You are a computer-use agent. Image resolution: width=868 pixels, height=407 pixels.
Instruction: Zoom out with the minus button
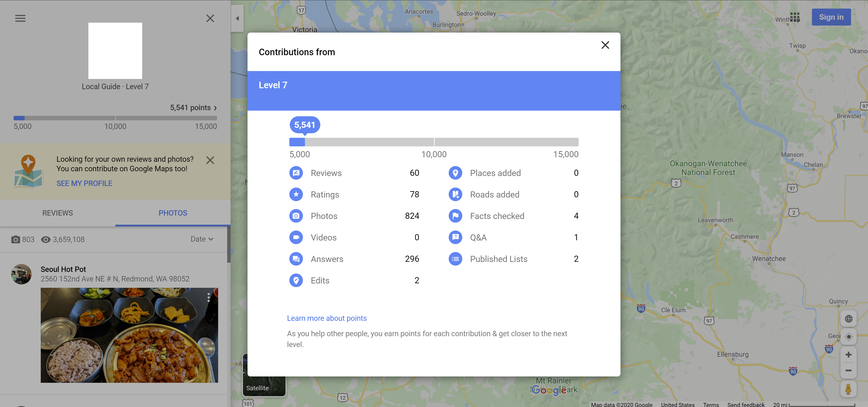(848, 371)
